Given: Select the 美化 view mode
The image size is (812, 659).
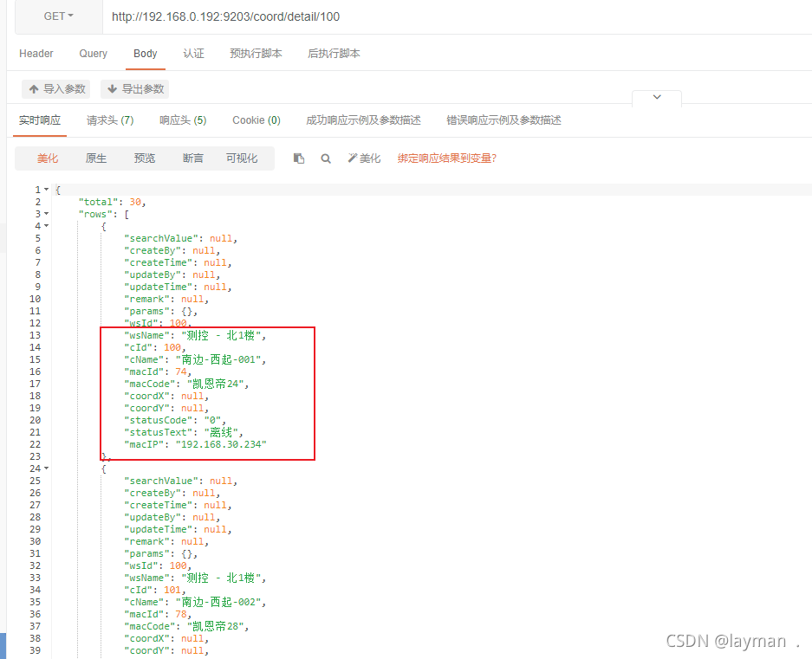Looking at the screenshot, I should pyautogui.click(x=48, y=158).
